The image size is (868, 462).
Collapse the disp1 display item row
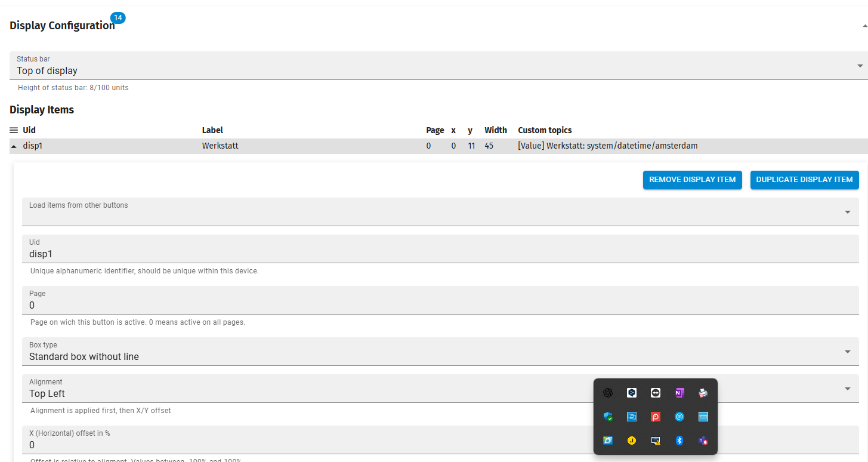tap(14, 146)
